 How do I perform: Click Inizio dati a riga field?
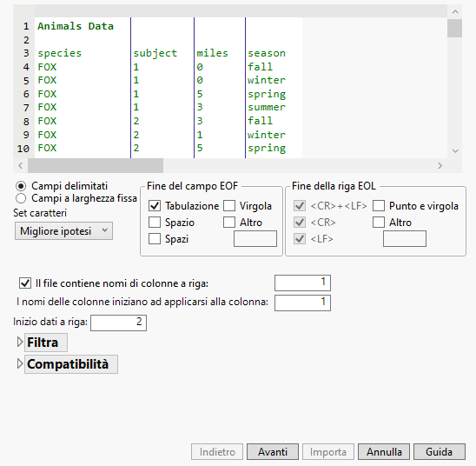(118, 323)
